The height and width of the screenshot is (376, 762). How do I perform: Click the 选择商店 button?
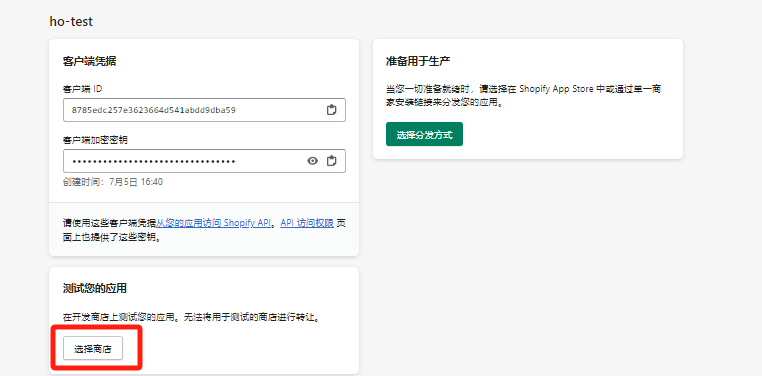tap(93, 348)
